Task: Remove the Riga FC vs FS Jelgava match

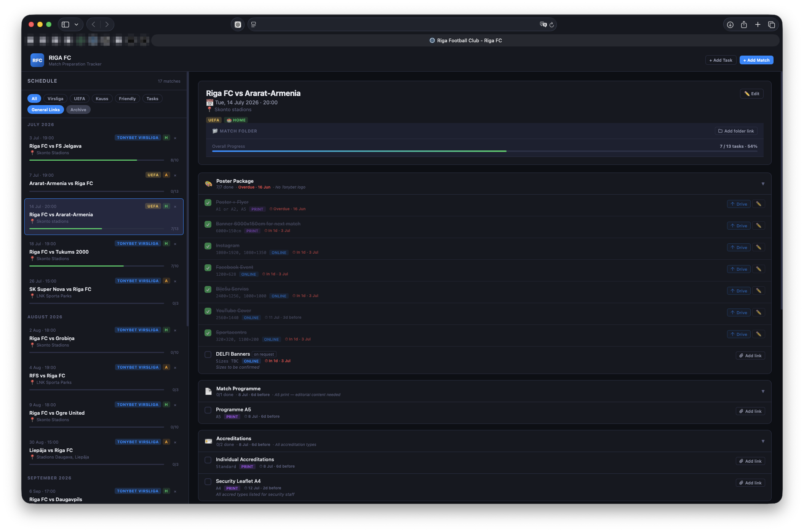Action: (175, 138)
